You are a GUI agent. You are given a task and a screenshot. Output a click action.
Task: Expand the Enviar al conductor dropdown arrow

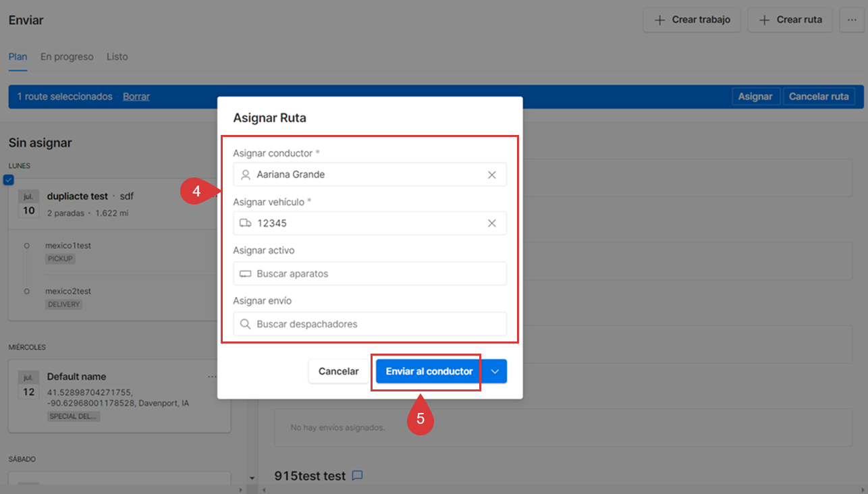(x=495, y=371)
